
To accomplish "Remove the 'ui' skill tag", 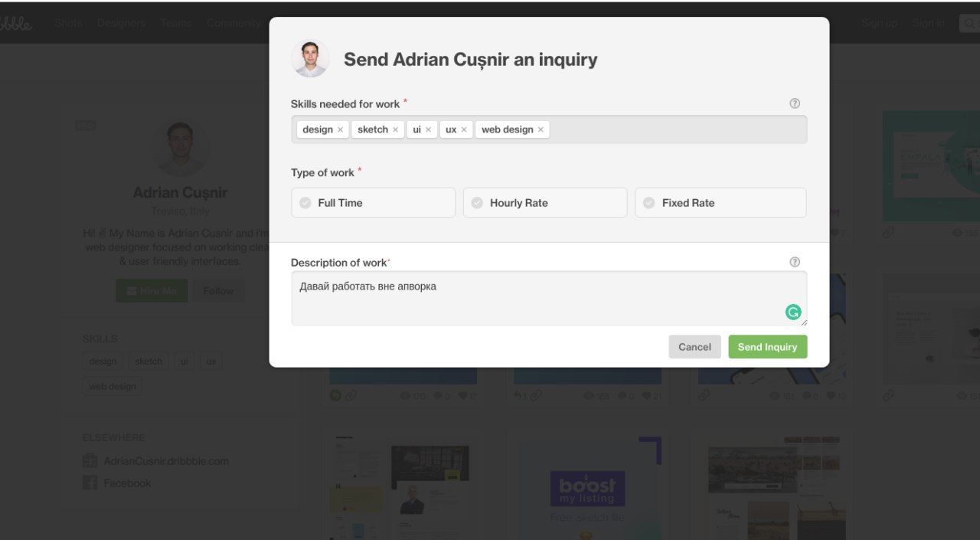I will coord(428,129).
